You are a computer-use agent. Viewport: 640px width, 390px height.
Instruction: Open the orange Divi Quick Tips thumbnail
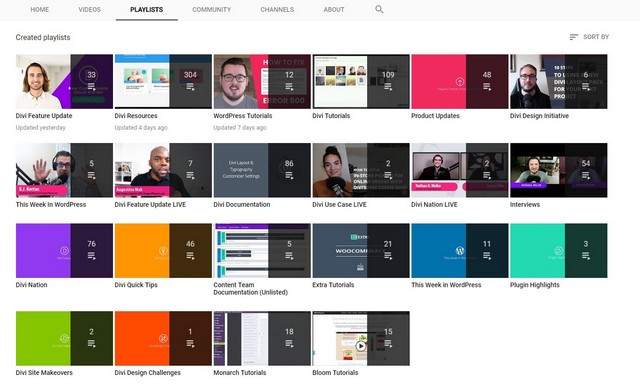(163, 250)
